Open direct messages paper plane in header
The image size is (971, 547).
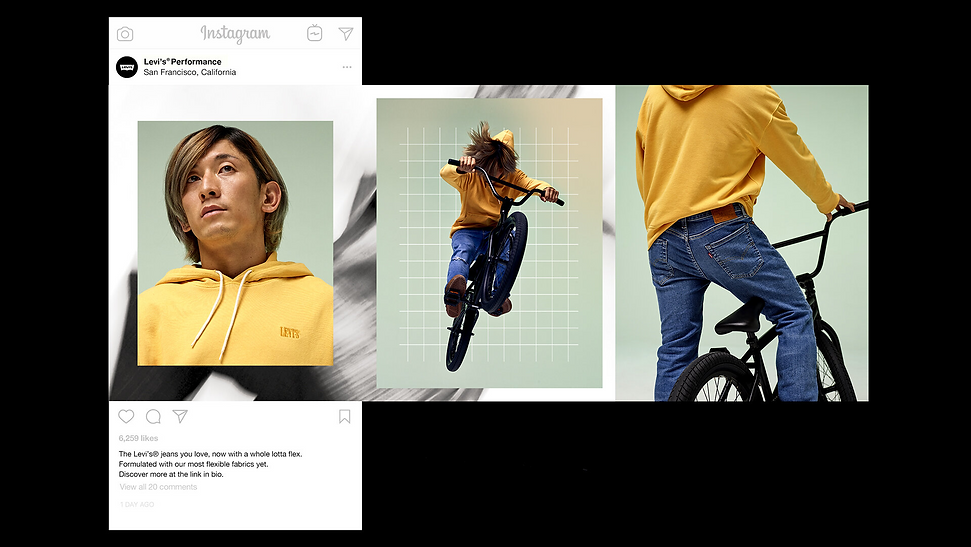click(346, 33)
